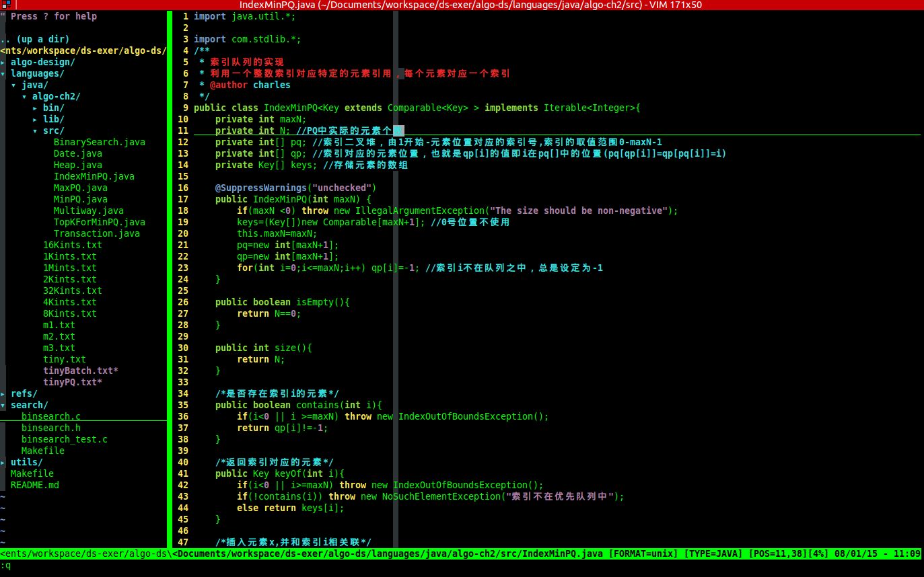
Task: Click 'Press ? for help' hint line
Action: [x=48, y=17]
